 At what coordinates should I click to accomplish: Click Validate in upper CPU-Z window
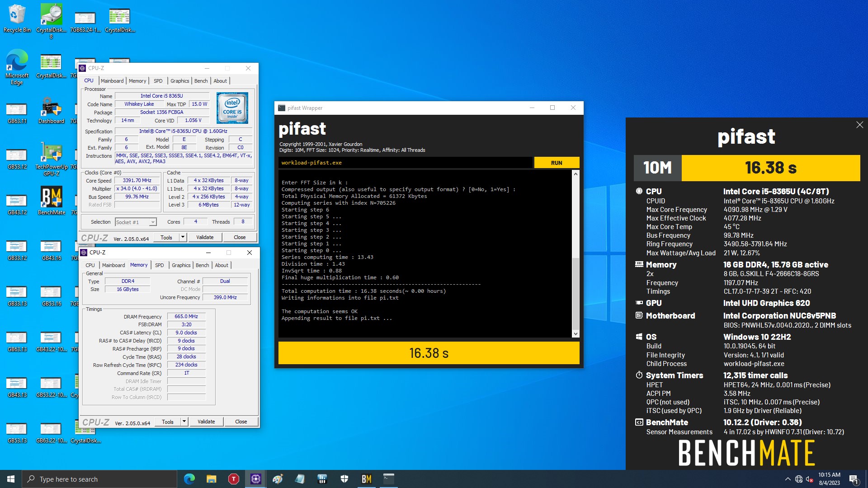[x=205, y=237]
